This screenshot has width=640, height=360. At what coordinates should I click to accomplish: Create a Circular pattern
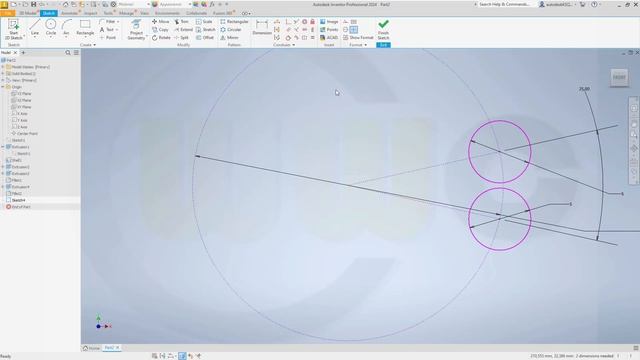point(231,30)
